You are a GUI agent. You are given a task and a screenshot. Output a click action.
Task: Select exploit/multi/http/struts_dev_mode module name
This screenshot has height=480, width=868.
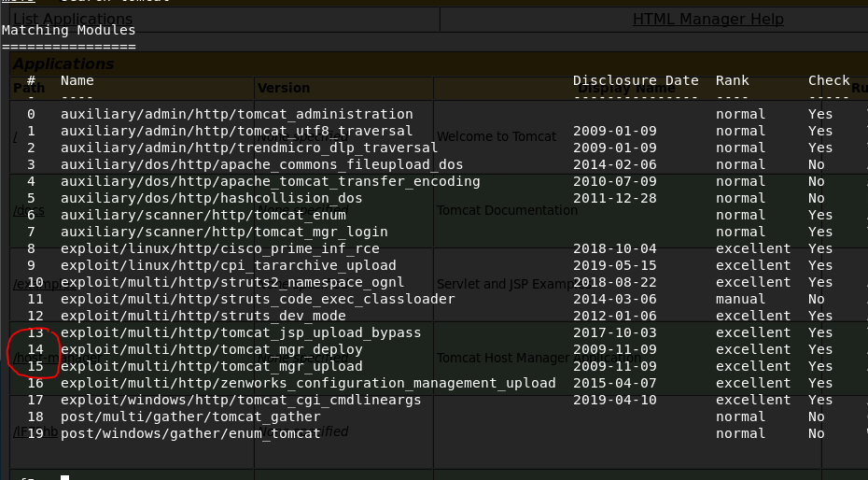point(203,316)
